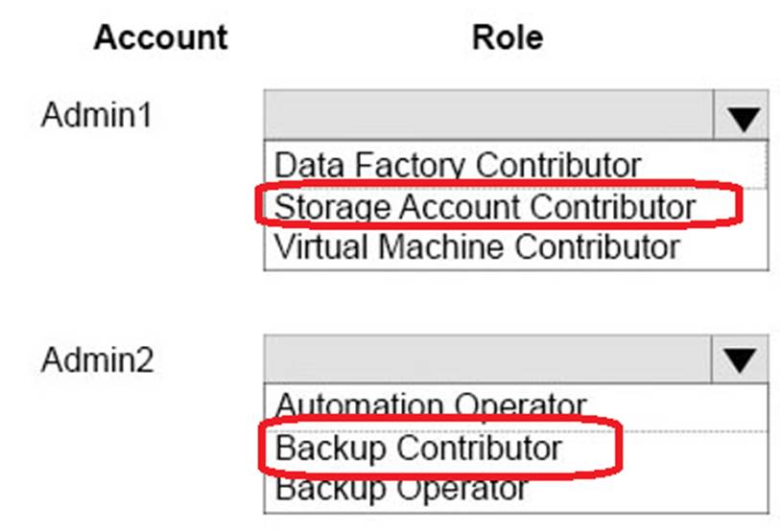This screenshot has height=532, width=780.
Task: Click the Admin2 account label
Action: pos(97,360)
